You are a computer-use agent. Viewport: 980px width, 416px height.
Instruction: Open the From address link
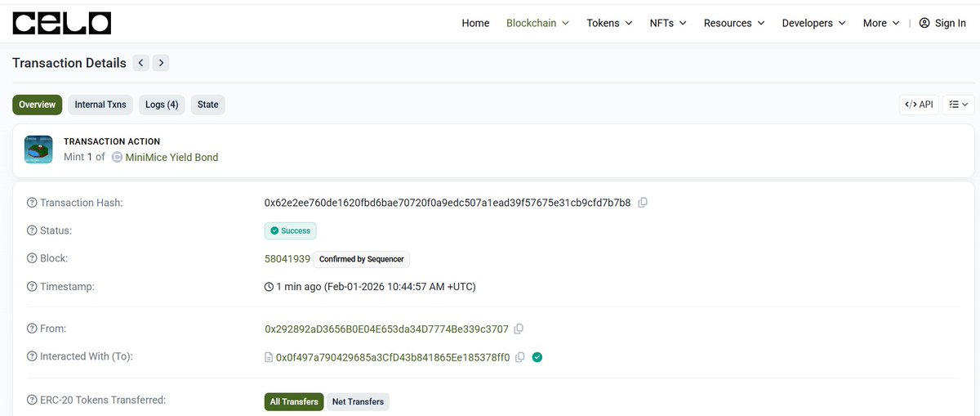[x=386, y=329]
